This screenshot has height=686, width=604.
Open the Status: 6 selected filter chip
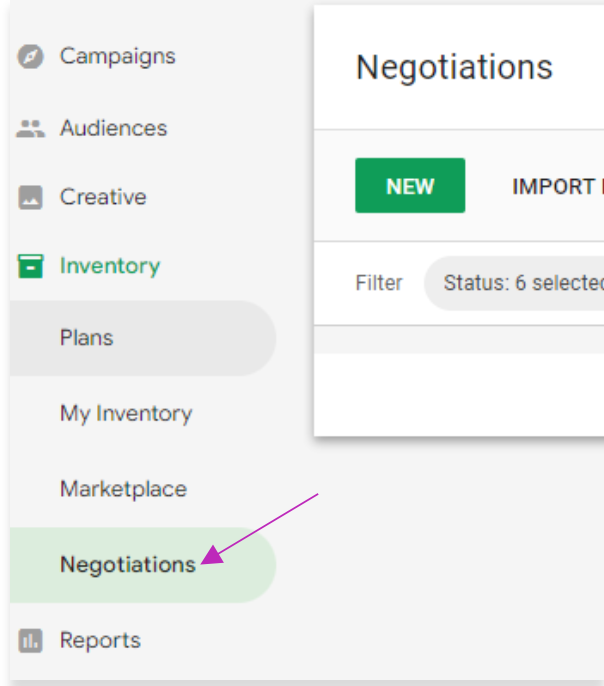(514, 283)
